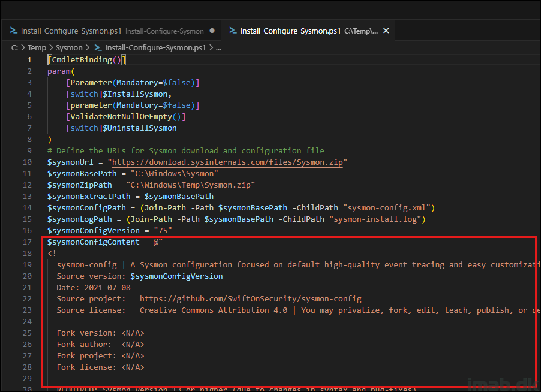
Task: Switch to the unsaved Install-Configure-Sysmon.ps1 tab
Action: [x=71, y=31]
